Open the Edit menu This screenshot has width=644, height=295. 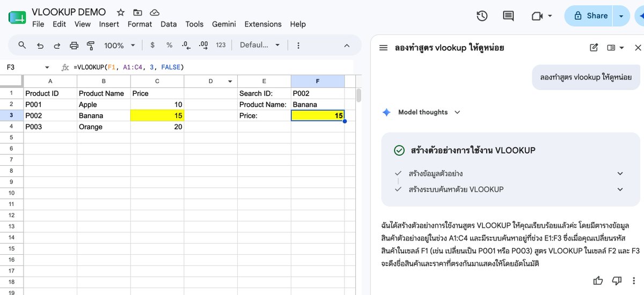tap(59, 24)
